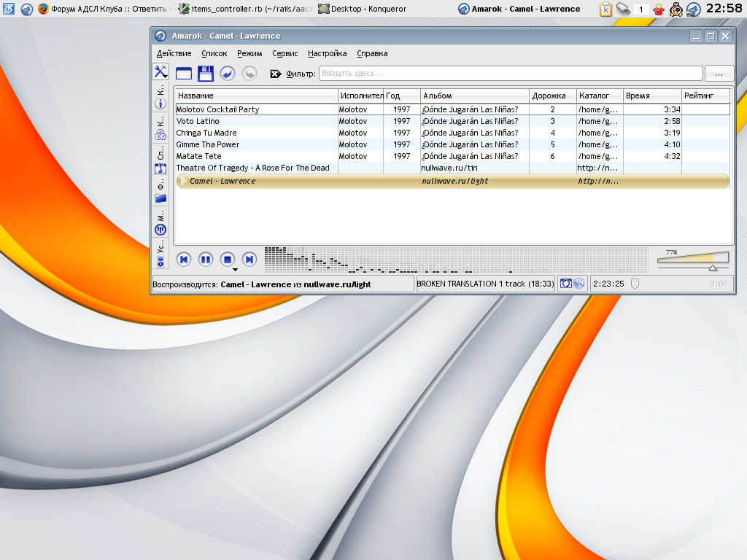
Task: Pause the current playback
Action: 206,259
